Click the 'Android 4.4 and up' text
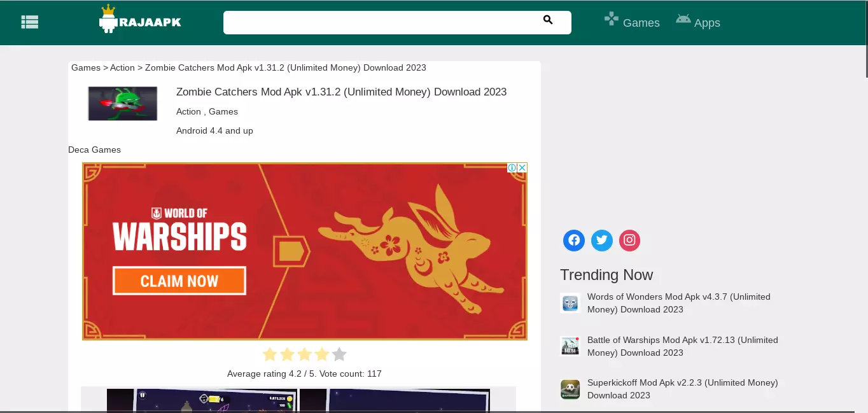 point(214,130)
